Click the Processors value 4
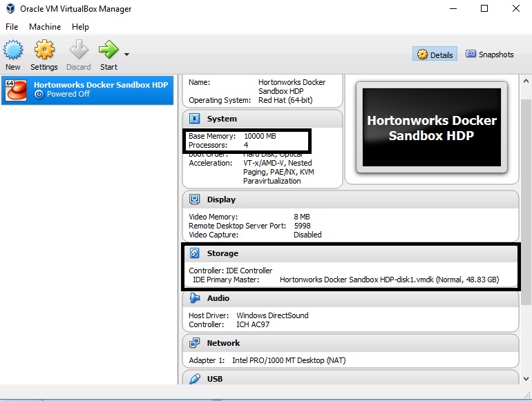The width and height of the screenshot is (532, 401). (x=246, y=145)
